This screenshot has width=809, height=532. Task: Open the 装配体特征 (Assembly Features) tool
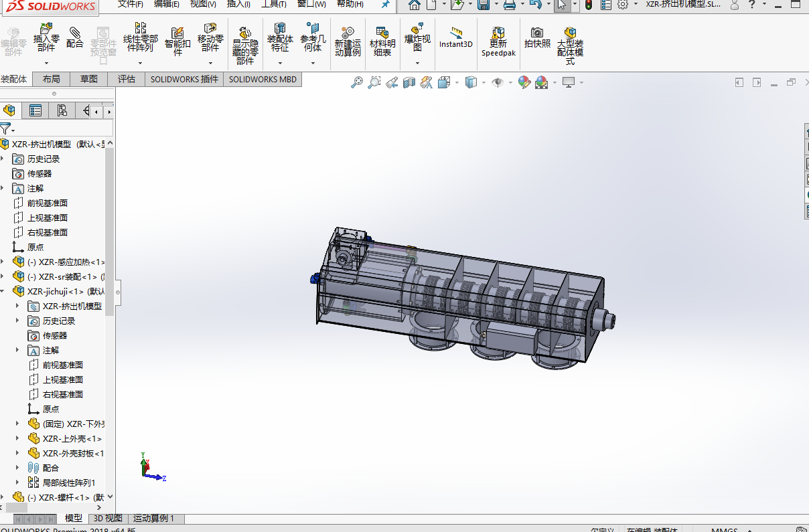click(x=280, y=38)
